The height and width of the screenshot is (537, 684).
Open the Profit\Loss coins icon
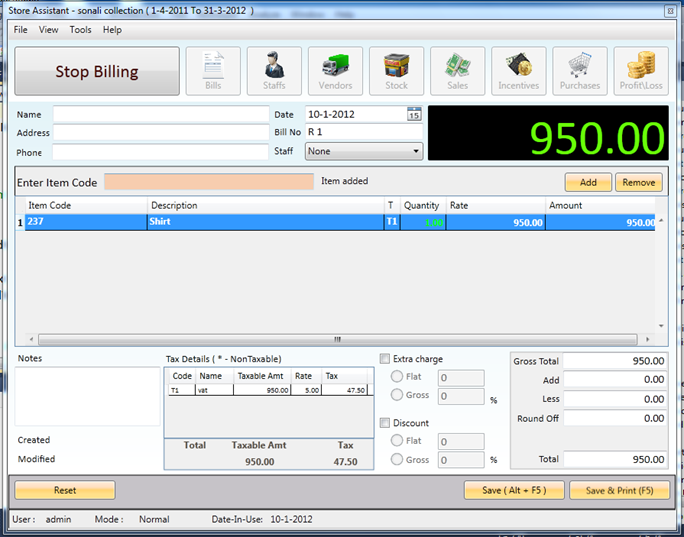tap(641, 71)
